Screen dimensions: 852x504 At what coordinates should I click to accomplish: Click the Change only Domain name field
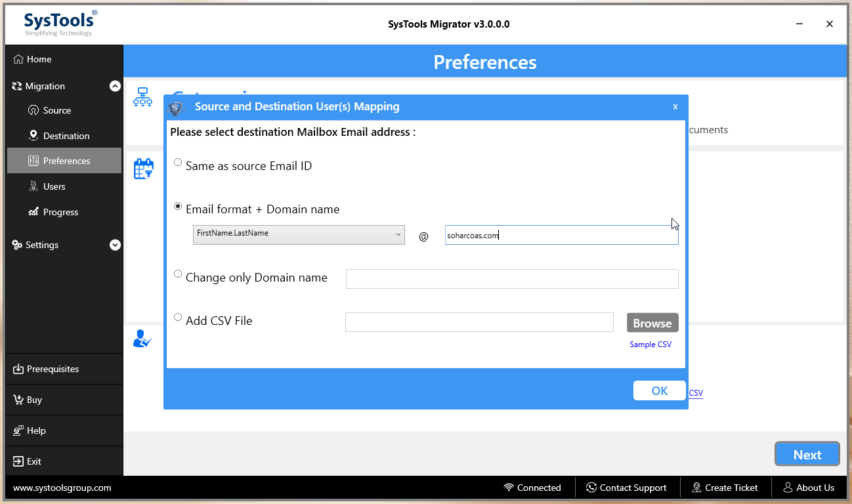click(x=512, y=278)
